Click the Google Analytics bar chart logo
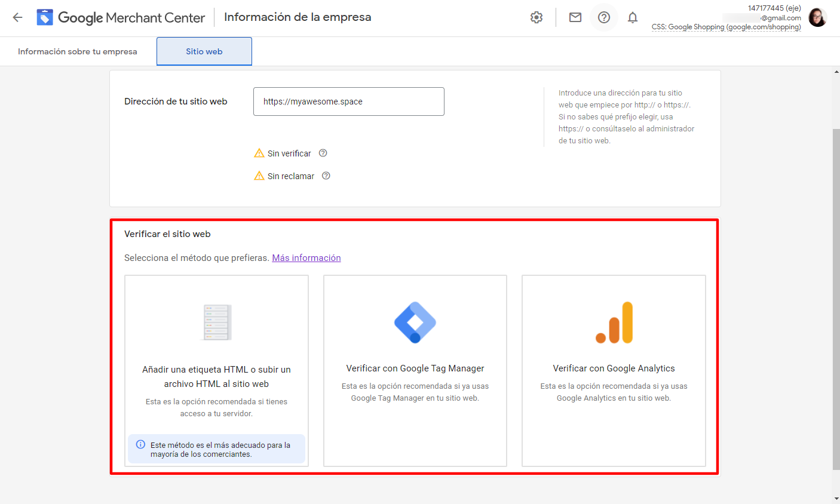Viewport: 840px width, 504px height. coord(614,322)
